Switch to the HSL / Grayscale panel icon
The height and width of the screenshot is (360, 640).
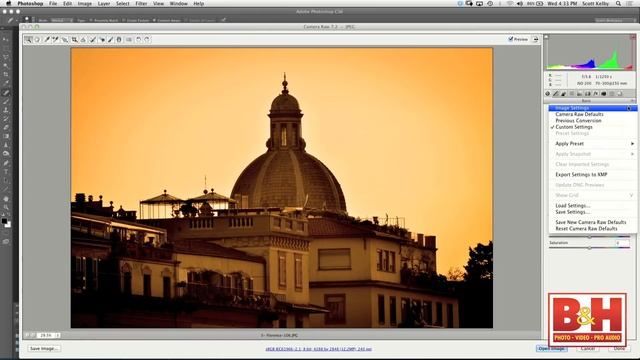click(572, 94)
